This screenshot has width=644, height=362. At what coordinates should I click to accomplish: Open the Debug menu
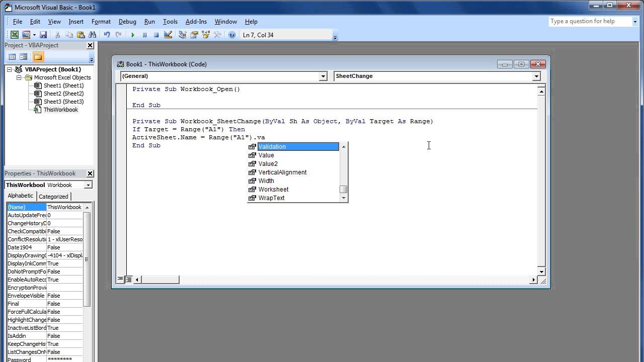click(x=127, y=22)
